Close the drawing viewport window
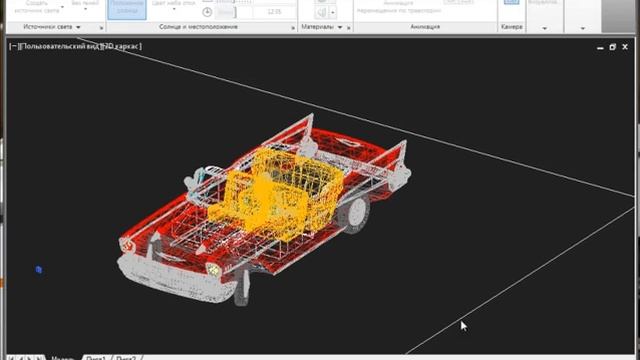Viewport: 640px width, 360px height. [625, 47]
